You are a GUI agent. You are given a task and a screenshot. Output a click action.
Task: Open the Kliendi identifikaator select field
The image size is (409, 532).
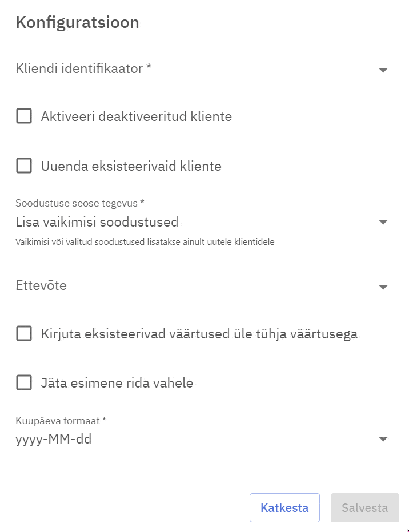click(x=194, y=69)
